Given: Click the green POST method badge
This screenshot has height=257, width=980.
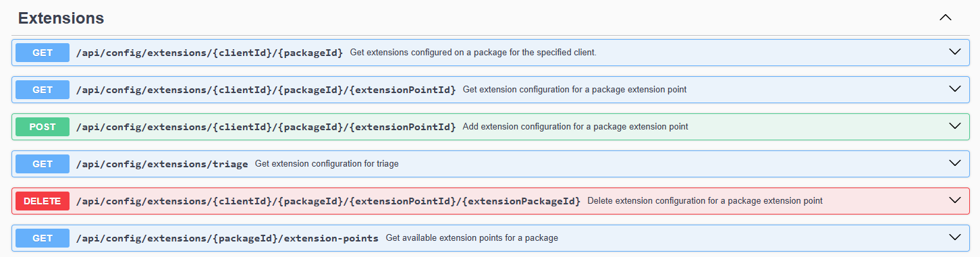Looking at the screenshot, I should pyautogui.click(x=43, y=127).
